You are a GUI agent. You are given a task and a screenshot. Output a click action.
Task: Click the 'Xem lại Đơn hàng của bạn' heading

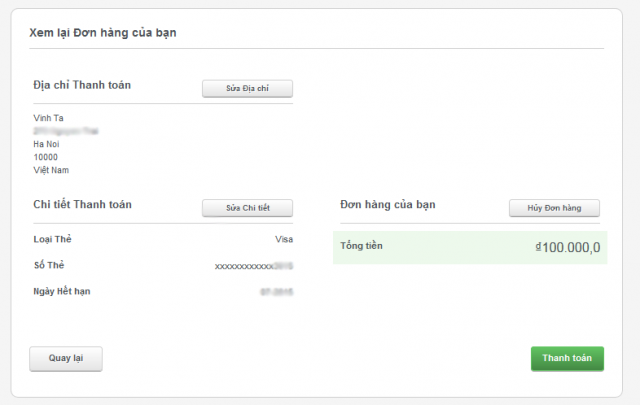(x=103, y=34)
